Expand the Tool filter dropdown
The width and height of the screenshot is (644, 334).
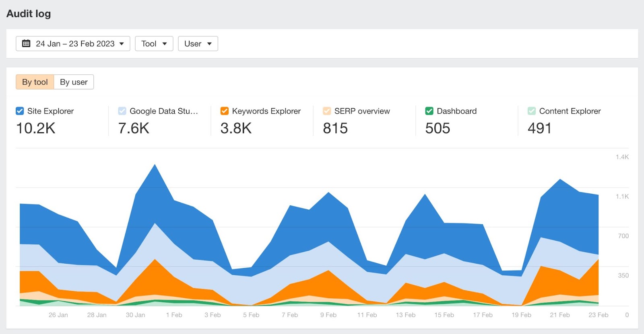154,43
